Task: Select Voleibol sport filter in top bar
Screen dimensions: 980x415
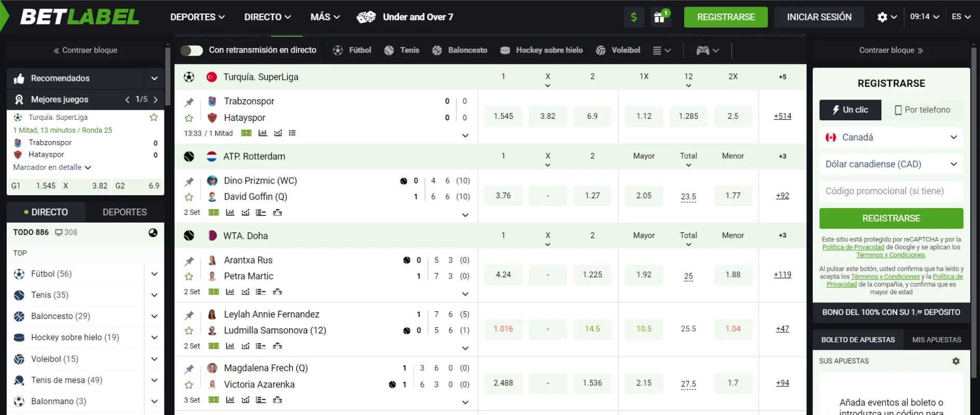Action: click(x=618, y=50)
